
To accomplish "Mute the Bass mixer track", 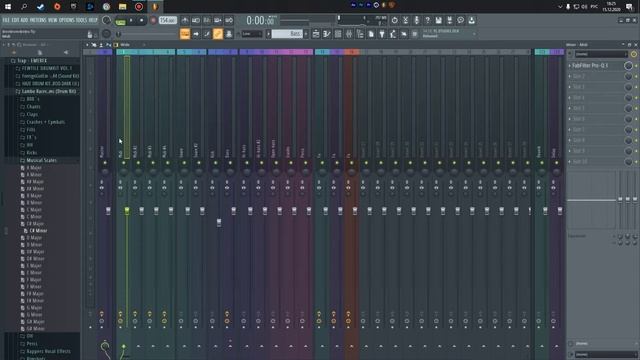I will pyautogui.click(x=230, y=163).
